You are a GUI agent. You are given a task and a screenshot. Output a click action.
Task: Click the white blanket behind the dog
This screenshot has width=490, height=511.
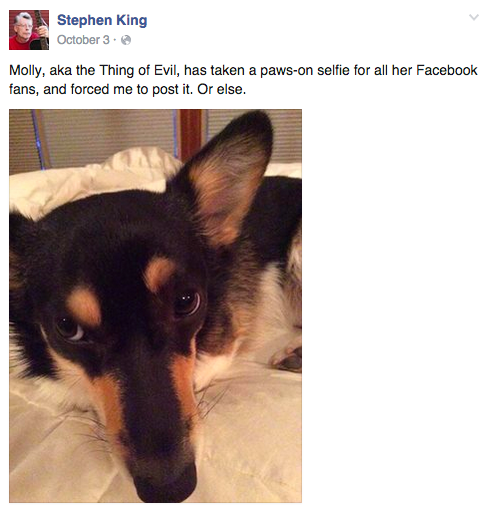click(x=90, y=178)
